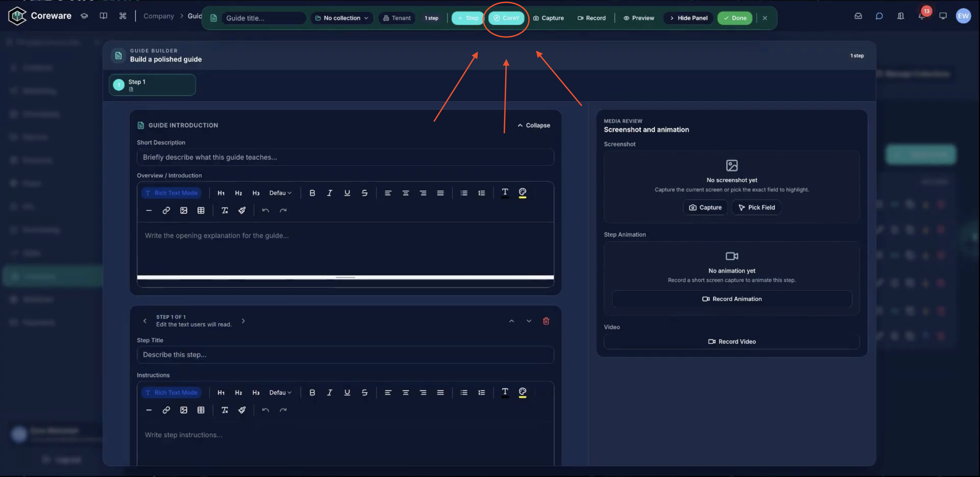The width and height of the screenshot is (980, 477).
Task: Go to next step with right chevron
Action: click(x=243, y=321)
